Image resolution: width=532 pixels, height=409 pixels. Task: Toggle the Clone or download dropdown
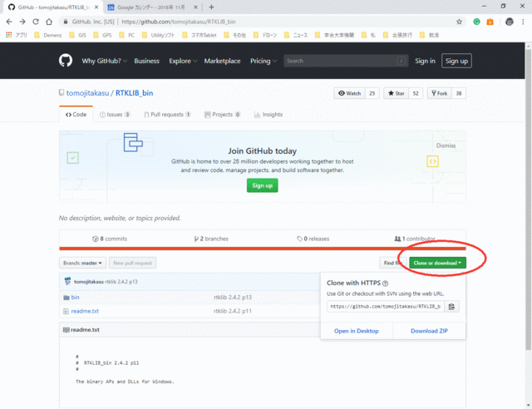437,263
